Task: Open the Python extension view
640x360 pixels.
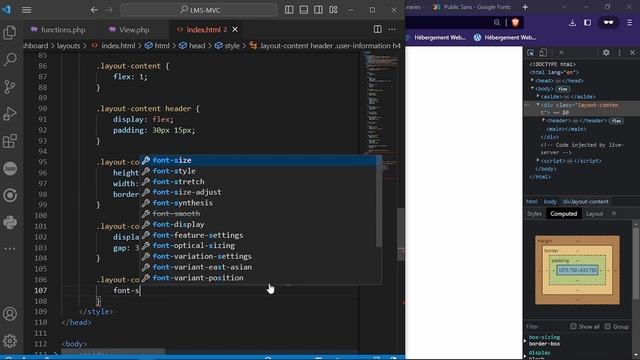Action: point(10,222)
